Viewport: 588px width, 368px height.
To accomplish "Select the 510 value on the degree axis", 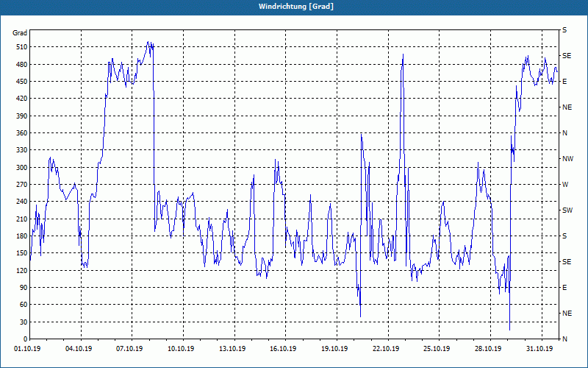I will 22,47.
